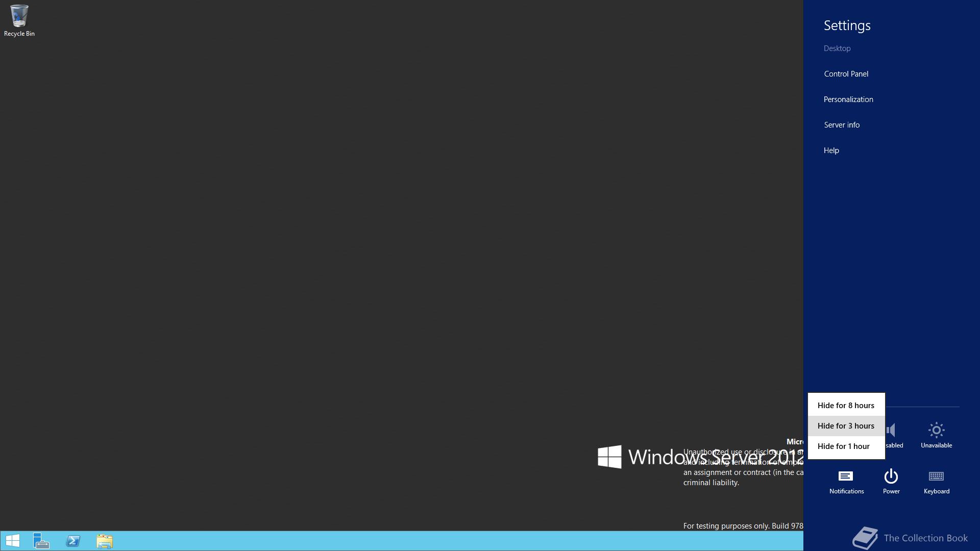Open Server Manager from the taskbar

point(41,541)
